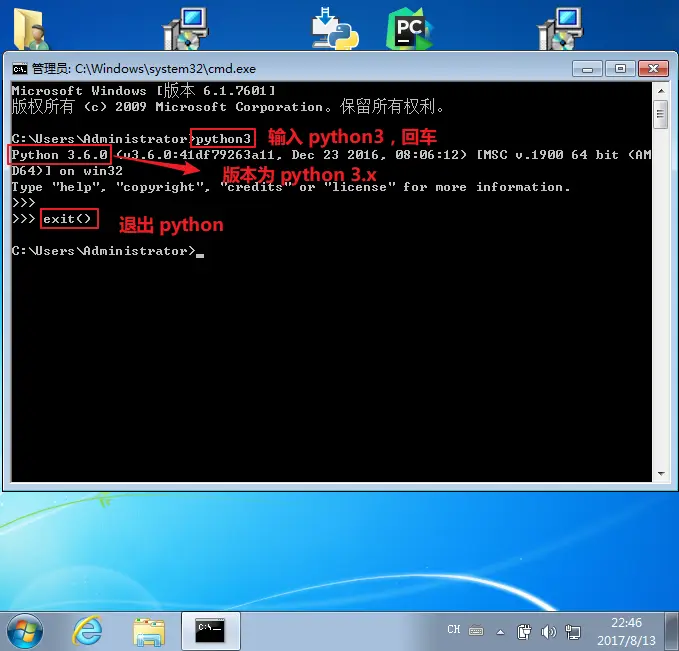Click 'Microsoft Windows' version line
This screenshot has height=651, width=679.
pyautogui.click(x=143, y=91)
